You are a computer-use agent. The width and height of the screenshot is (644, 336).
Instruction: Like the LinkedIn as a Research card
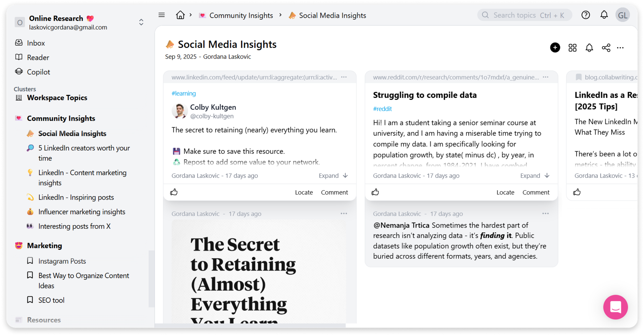click(x=577, y=192)
